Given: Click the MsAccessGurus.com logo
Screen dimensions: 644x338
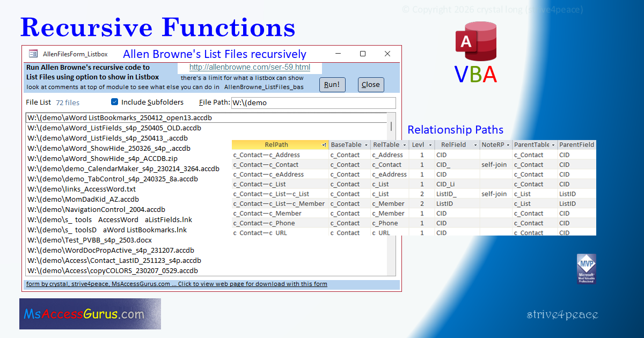Looking at the screenshot, I should (x=90, y=314).
